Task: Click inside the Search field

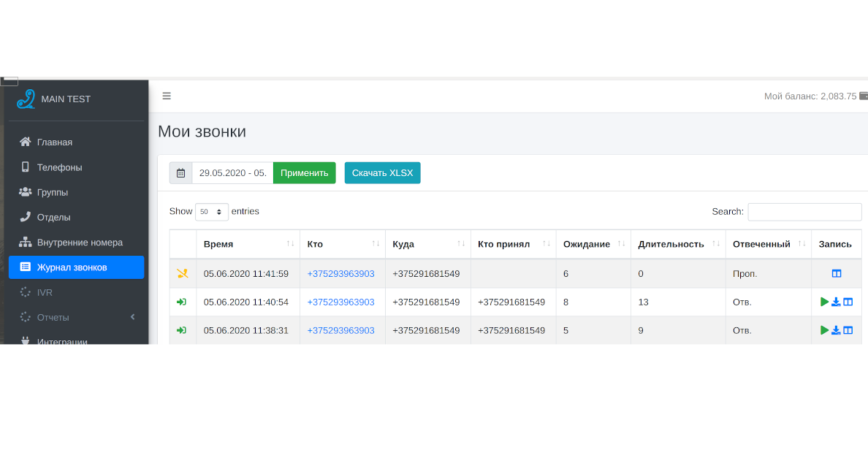Action: click(804, 211)
